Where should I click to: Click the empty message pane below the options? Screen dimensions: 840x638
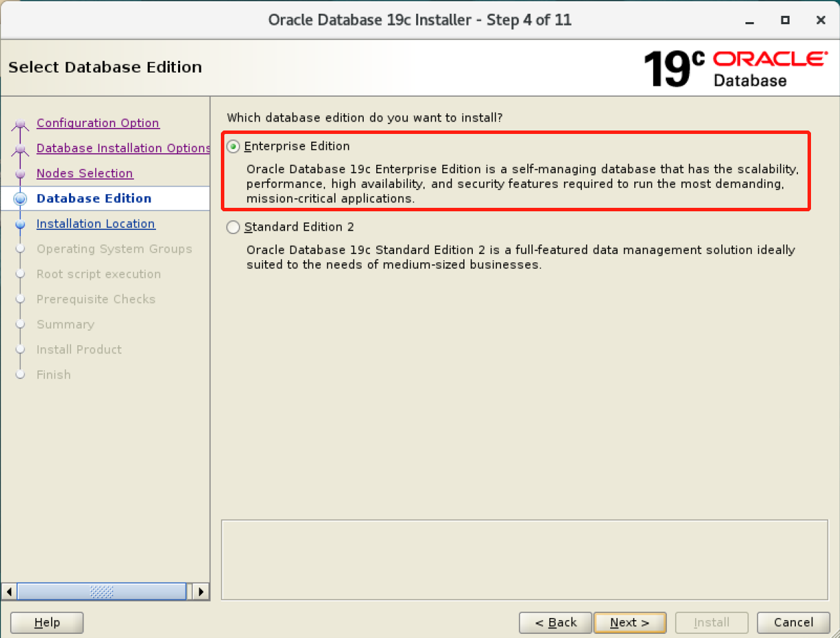(x=524, y=559)
